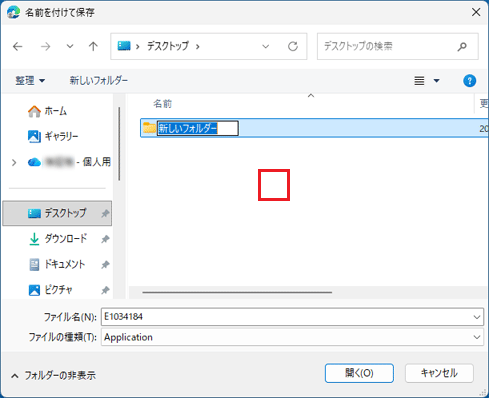Open the 整理 menu
Viewport: 489px width, 398px height.
pos(30,81)
